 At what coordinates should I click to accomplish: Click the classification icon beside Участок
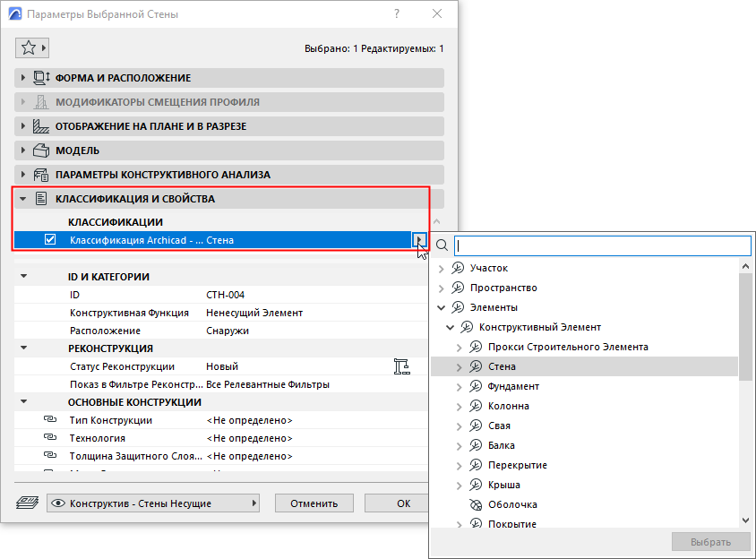[458, 268]
